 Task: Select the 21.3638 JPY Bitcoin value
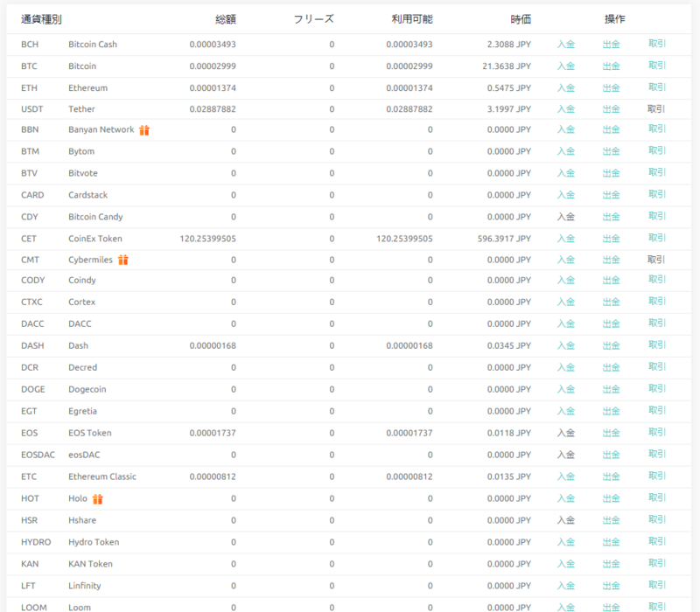click(507, 66)
